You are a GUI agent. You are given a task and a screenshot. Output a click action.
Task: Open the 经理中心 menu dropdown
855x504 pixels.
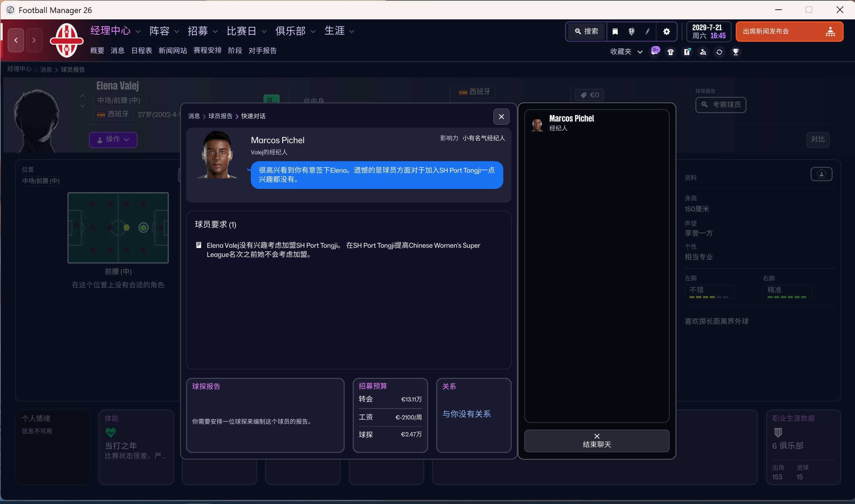115,31
